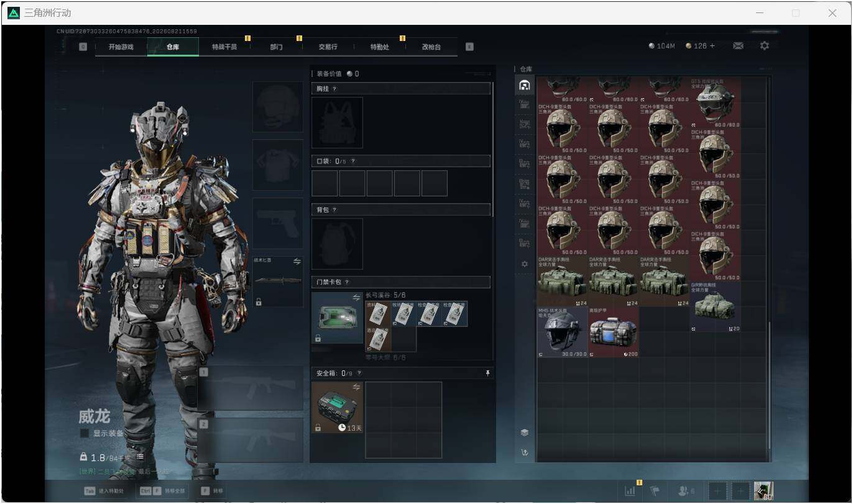Click lock icon on the knife slot
Viewport: 853px width, 504px height.
[x=259, y=302]
